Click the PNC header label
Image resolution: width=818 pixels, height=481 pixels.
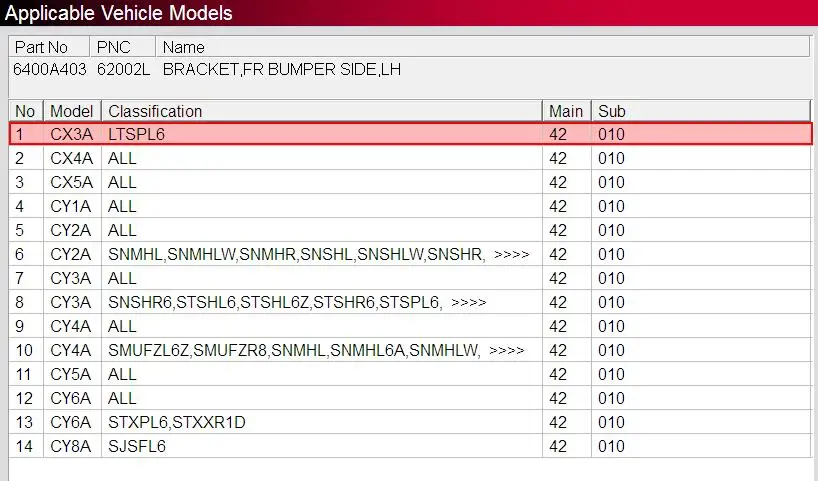pos(114,47)
